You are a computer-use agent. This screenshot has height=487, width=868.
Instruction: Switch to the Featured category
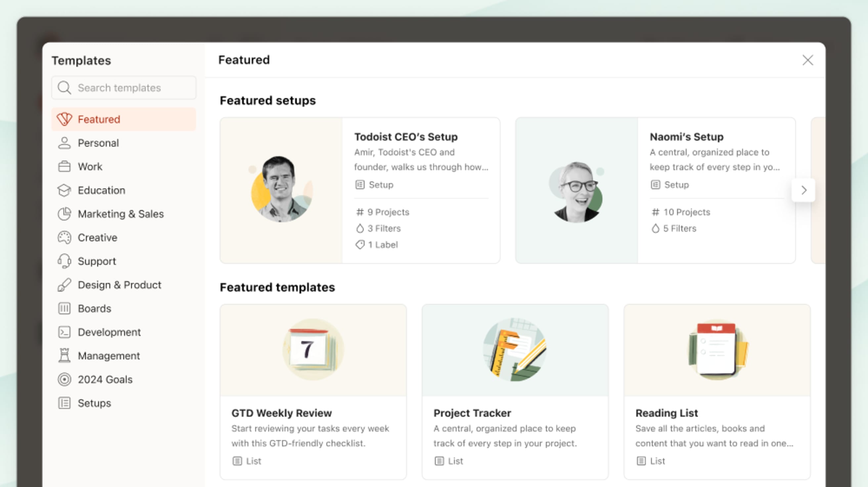coord(98,119)
